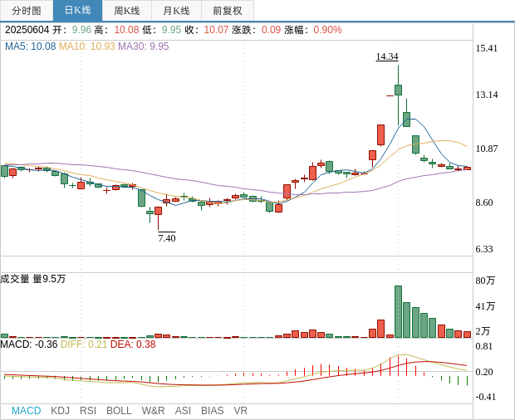515x420 pixels.
Task: Open the 周K线 tab
Action: click(127, 11)
